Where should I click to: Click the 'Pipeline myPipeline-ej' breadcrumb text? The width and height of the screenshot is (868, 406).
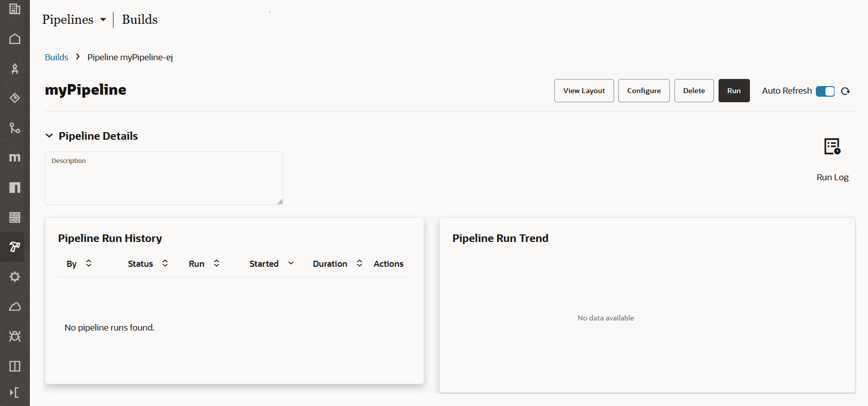(130, 57)
